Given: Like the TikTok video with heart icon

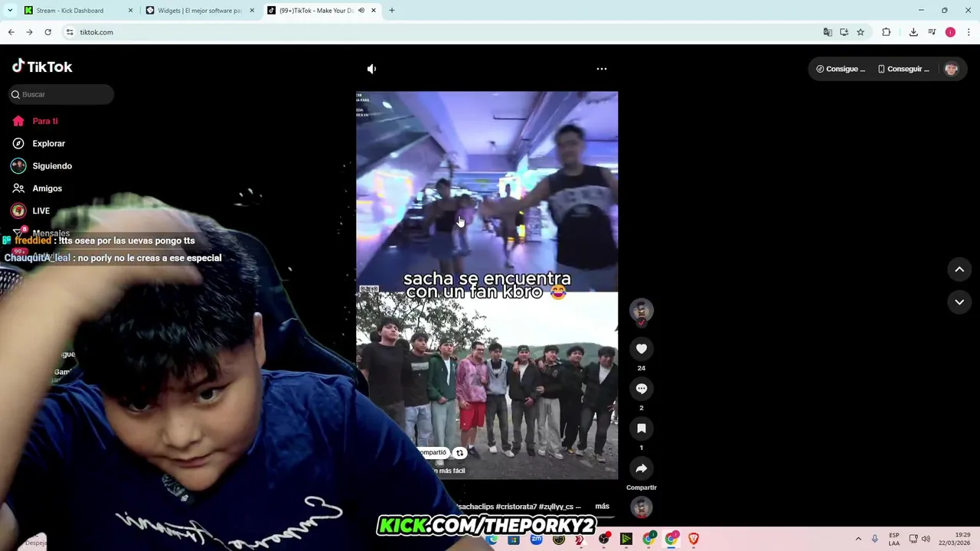Looking at the screenshot, I should (x=642, y=349).
